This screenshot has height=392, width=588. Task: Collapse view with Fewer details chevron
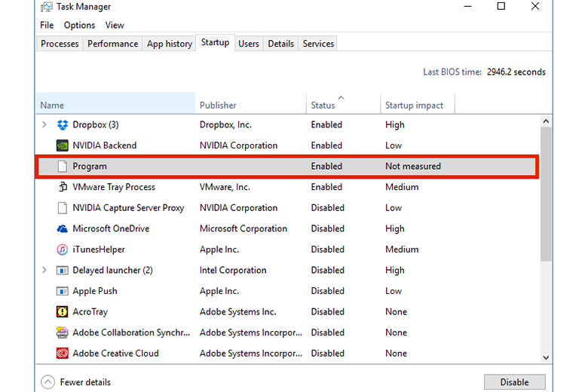click(48, 382)
